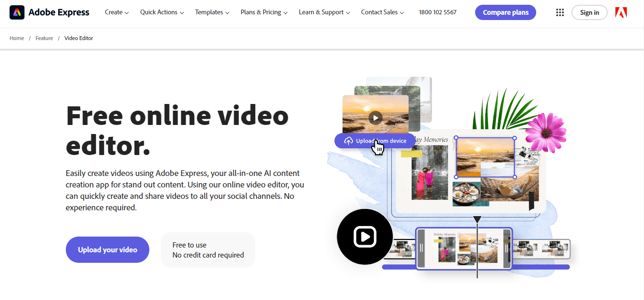The width and height of the screenshot is (644, 300).
Task: Click the No credit card required text
Action: coord(208,255)
